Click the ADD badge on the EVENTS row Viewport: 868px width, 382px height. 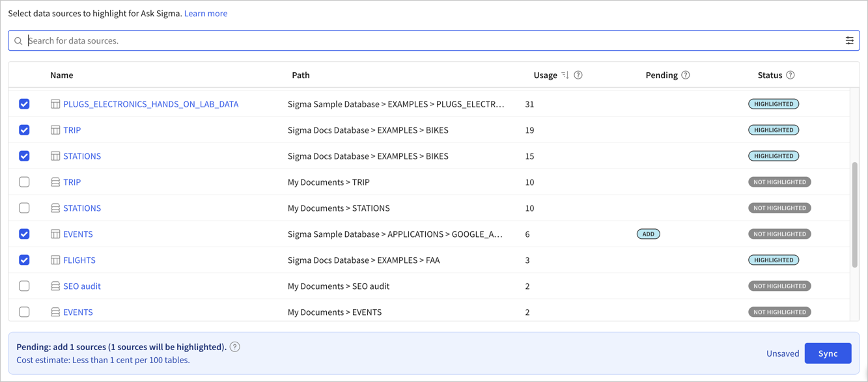(648, 233)
